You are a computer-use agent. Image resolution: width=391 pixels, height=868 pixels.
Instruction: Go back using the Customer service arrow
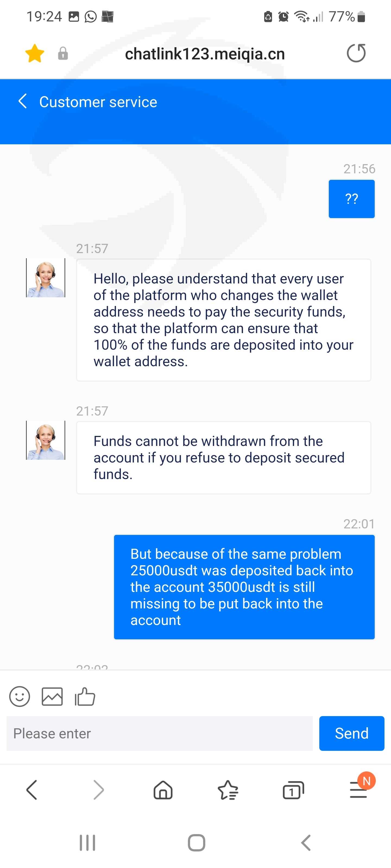pos(22,101)
